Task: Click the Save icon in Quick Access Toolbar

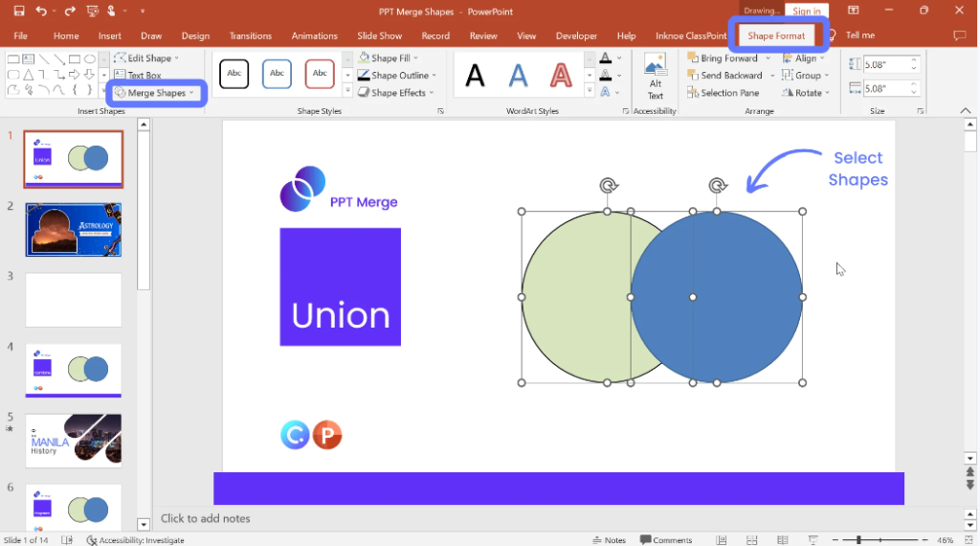Action: click(x=19, y=11)
